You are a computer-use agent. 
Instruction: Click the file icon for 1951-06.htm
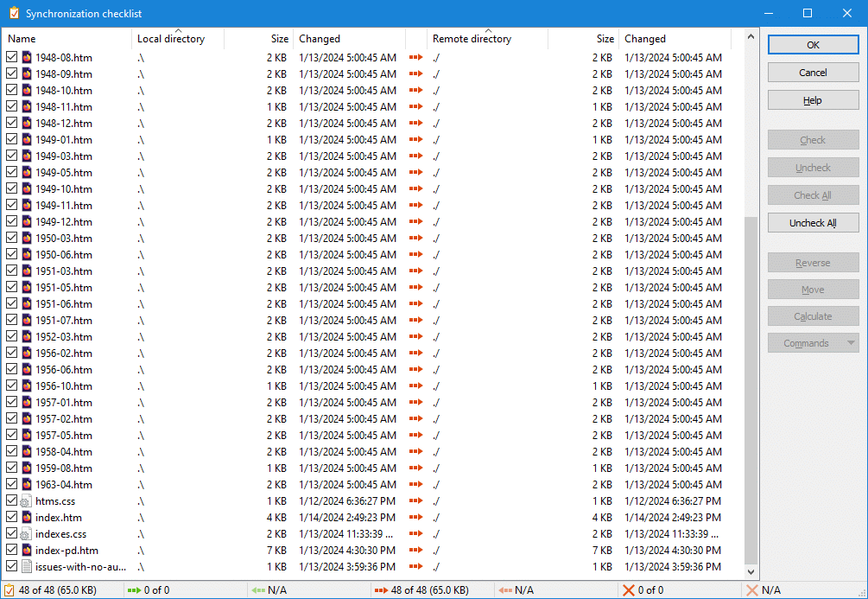(x=26, y=304)
